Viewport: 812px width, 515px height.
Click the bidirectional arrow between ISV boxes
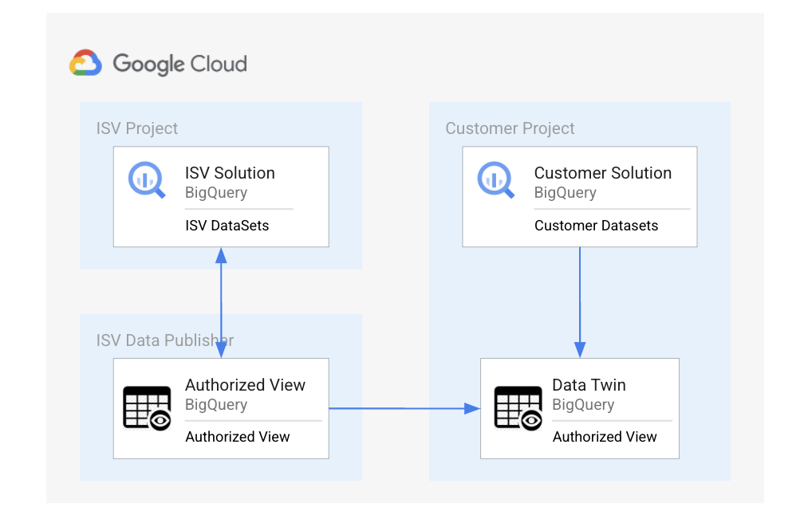pos(221,301)
